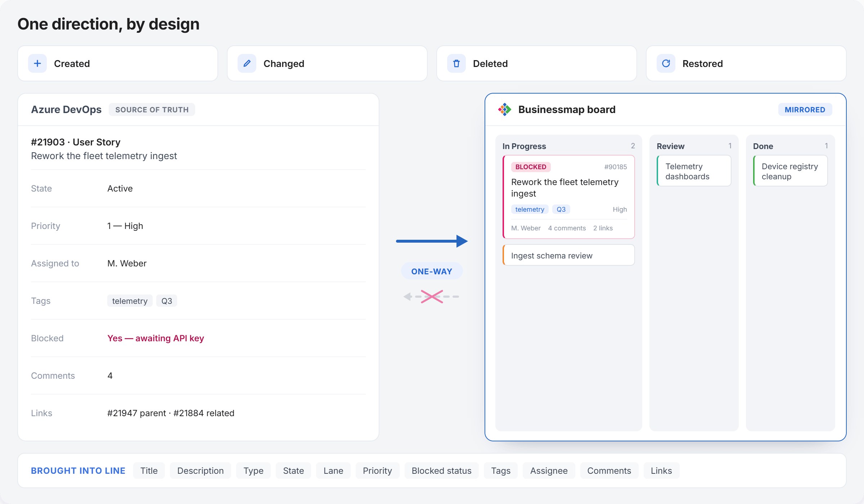The image size is (864, 504).
Task: Click the Q3 tag in Azure DevOps
Action: 167,301
